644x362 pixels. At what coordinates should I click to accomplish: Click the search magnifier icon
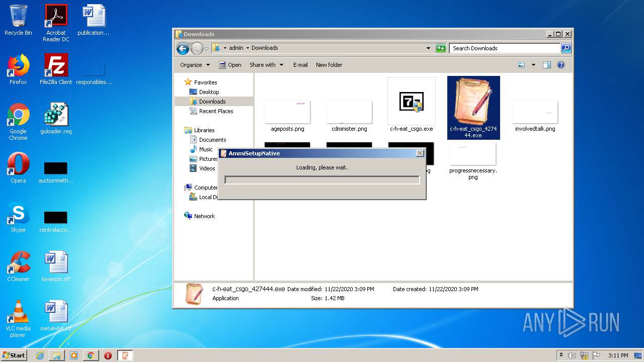tap(566, 48)
